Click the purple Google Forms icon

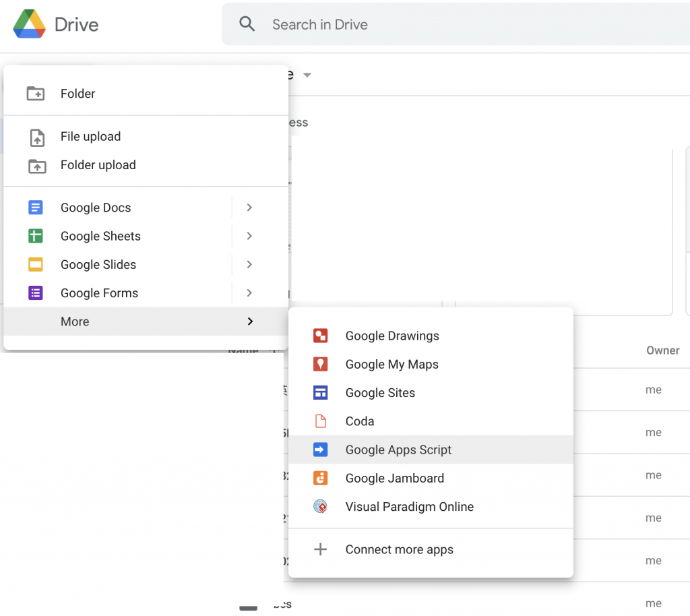point(36,293)
